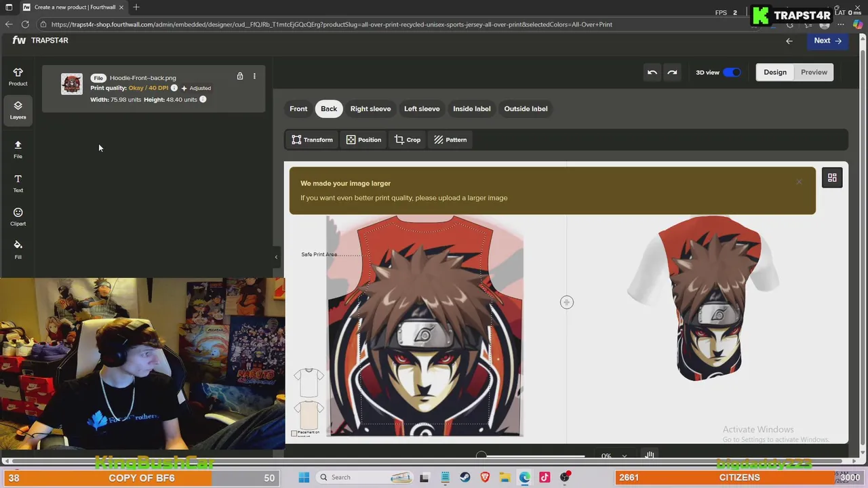Click the browser back arrow
The height and width of the screenshot is (488, 868).
click(x=9, y=24)
